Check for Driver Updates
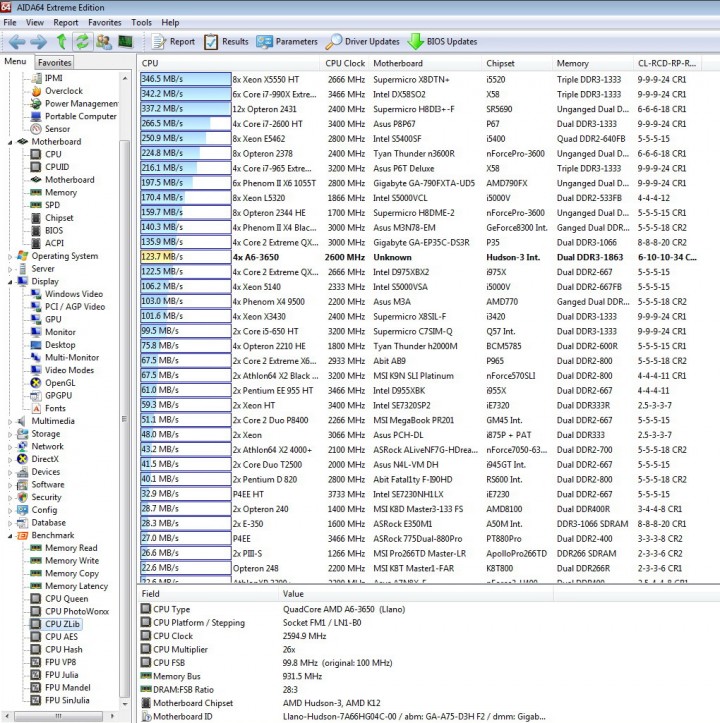Image resolution: width=720 pixels, height=723 pixels. click(x=363, y=41)
